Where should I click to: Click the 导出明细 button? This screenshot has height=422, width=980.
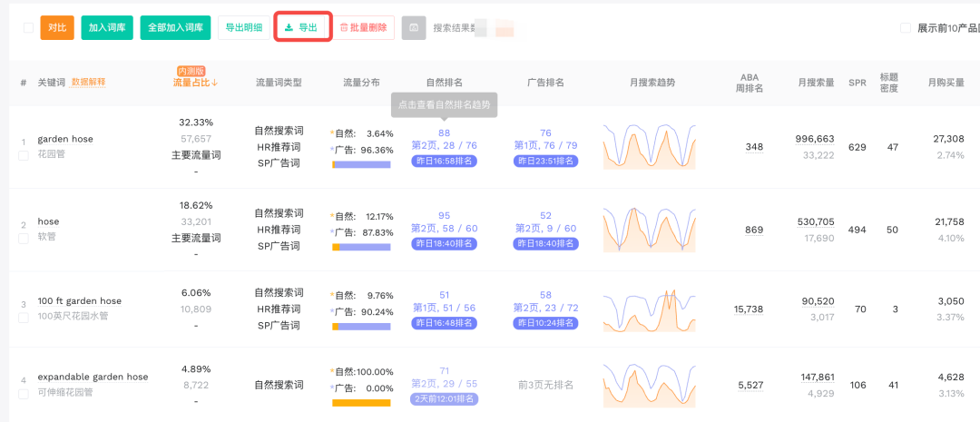pyautogui.click(x=244, y=27)
